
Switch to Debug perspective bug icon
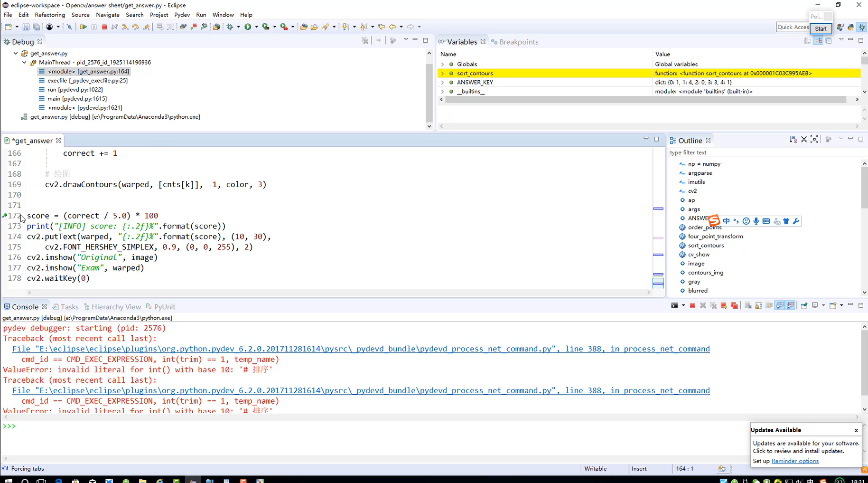pyautogui.click(x=862, y=28)
